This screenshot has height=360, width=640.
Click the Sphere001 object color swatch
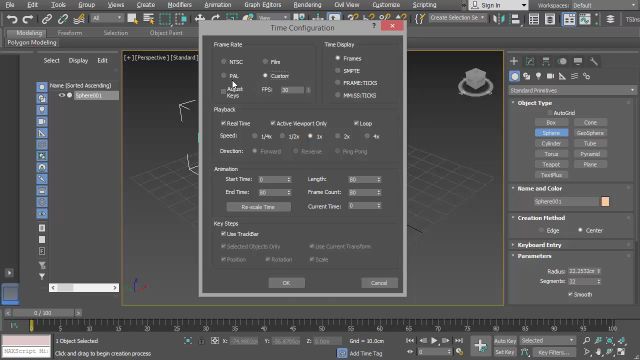coord(605,201)
